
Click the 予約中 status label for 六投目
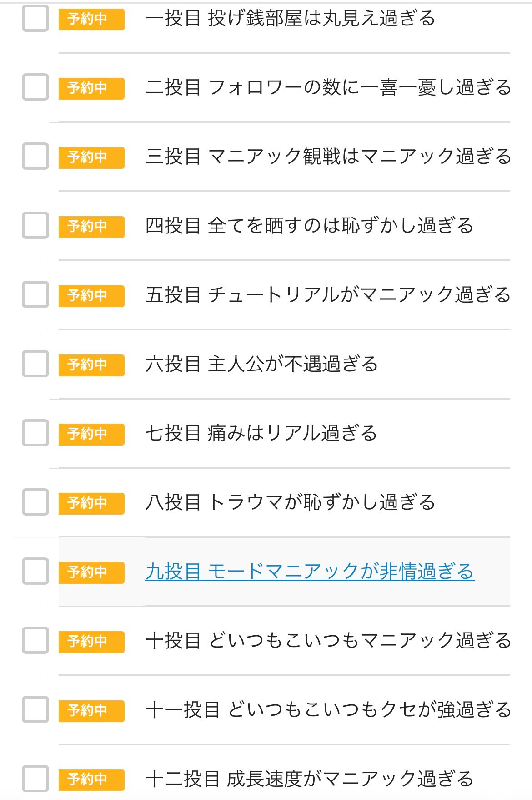click(91, 365)
